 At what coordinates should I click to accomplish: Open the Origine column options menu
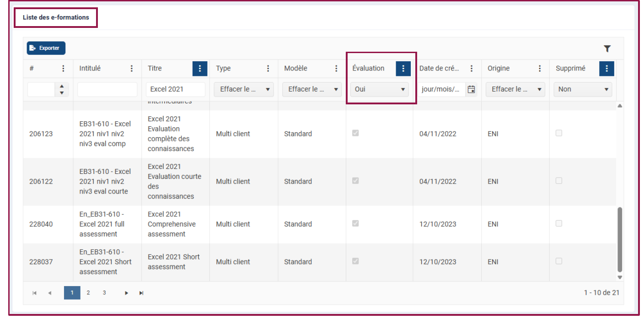click(x=540, y=69)
